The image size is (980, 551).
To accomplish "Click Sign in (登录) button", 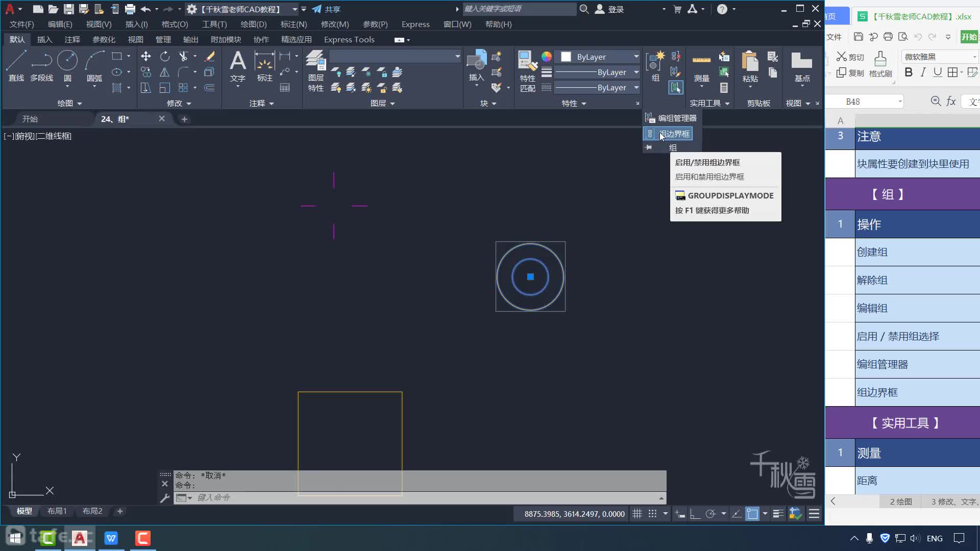I will (x=610, y=9).
